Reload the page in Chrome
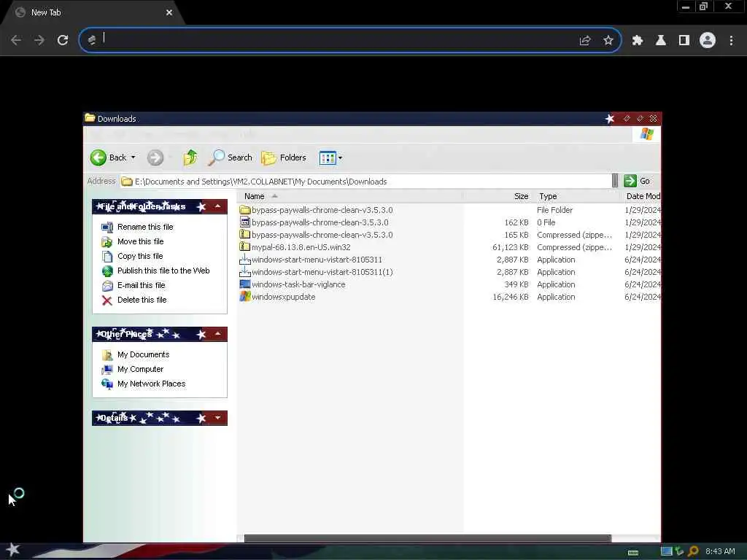 pos(63,40)
